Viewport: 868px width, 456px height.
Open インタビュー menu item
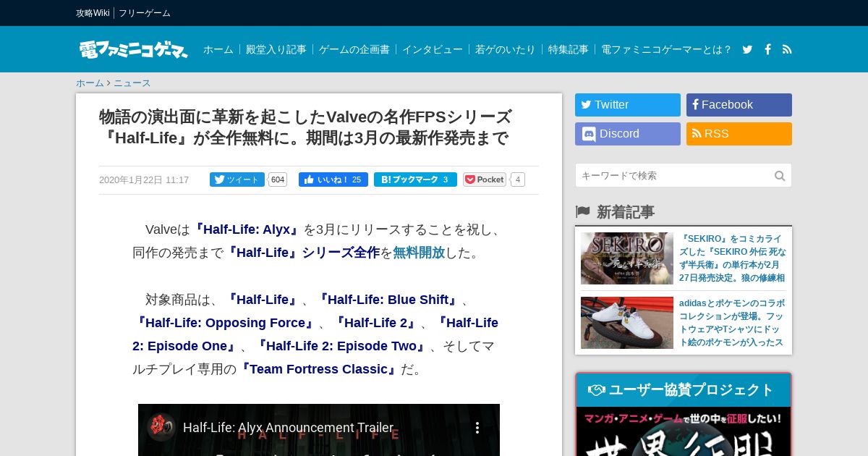coord(432,49)
